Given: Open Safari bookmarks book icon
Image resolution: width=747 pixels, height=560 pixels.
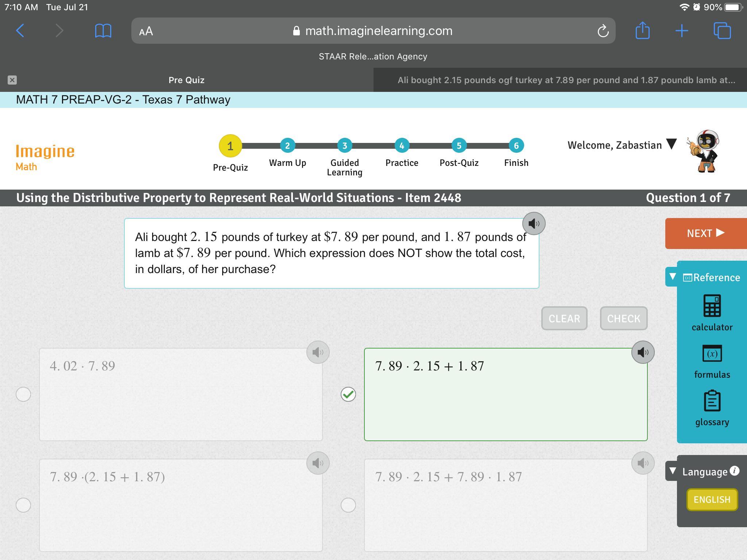Looking at the screenshot, I should point(103,31).
